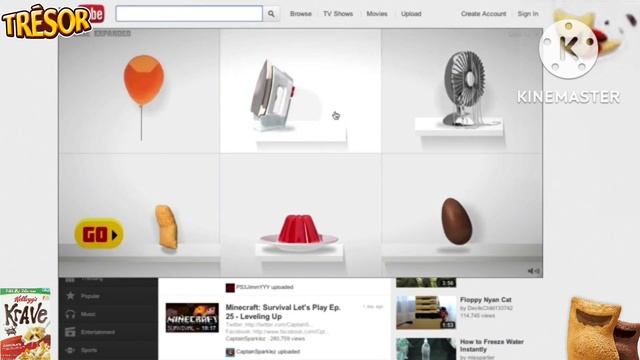Click the chocolate egg in the ad

[x=456, y=221]
